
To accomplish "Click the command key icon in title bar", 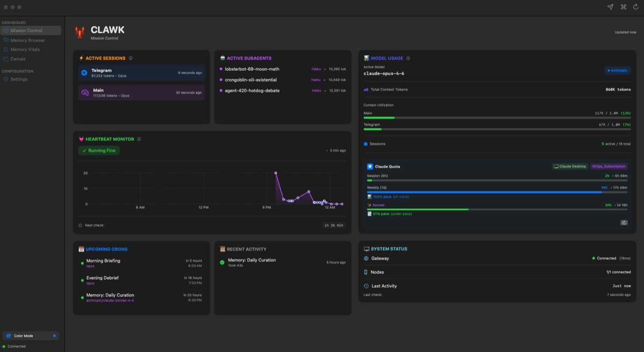I will (x=623, y=7).
